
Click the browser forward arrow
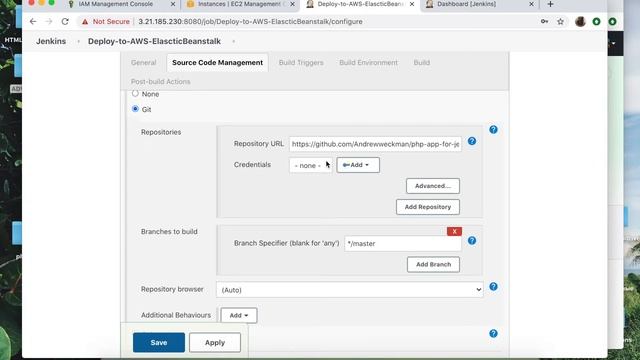(x=49, y=22)
